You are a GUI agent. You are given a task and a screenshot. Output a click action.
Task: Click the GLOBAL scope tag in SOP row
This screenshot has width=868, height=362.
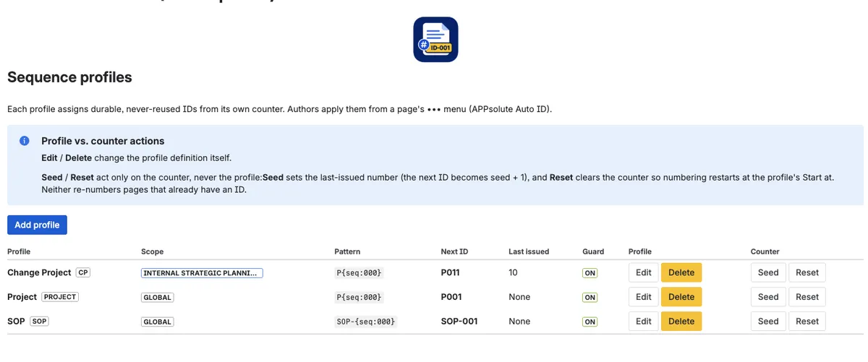point(157,322)
